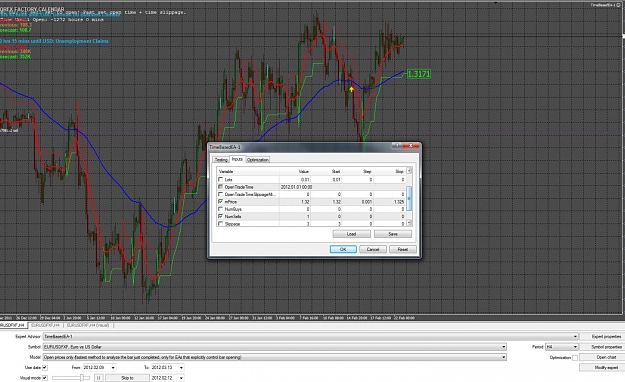
Task: Click the mPrice stop value 1.325
Action: click(389, 202)
